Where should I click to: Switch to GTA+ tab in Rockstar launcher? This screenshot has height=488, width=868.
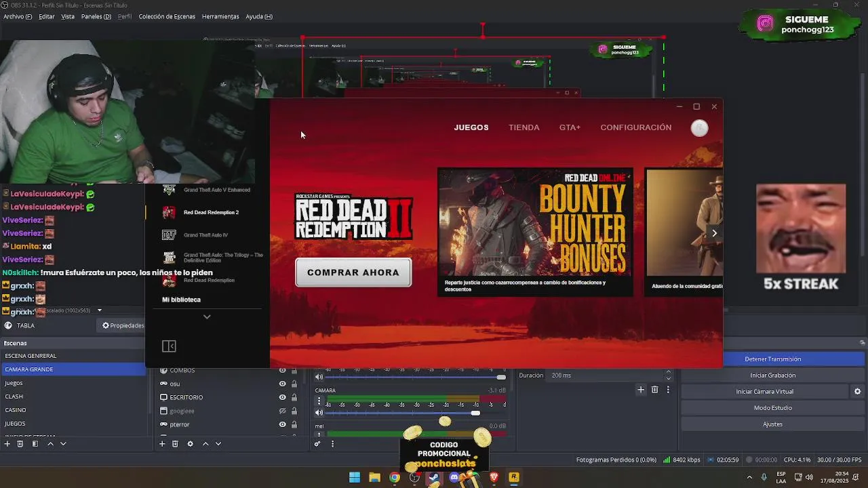tap(570, 127)
